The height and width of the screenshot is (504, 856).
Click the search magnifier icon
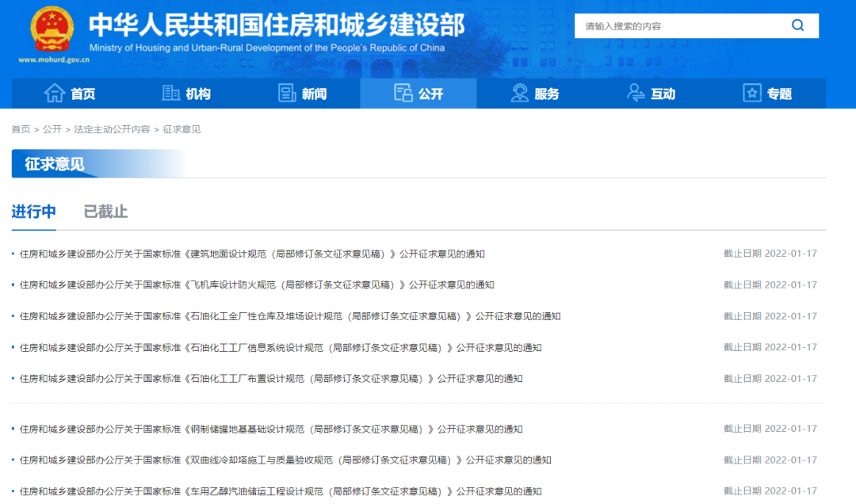[x=797, y=25]
